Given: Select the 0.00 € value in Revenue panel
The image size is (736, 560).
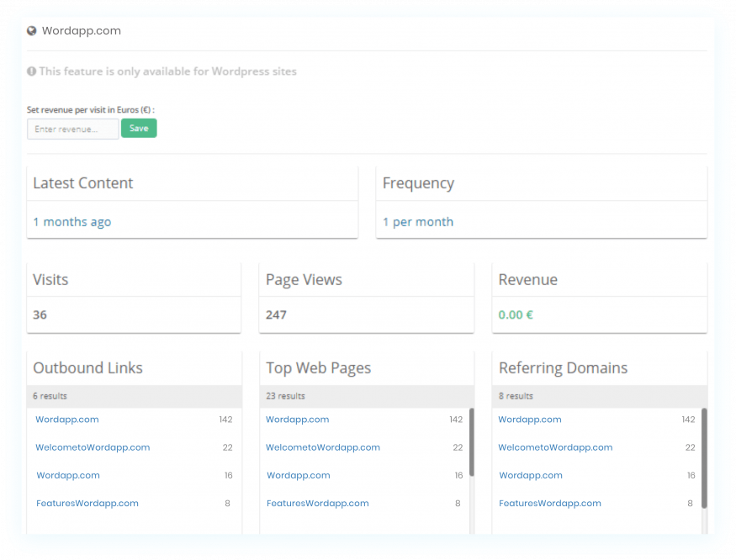Looking at the screenshot, I should click(516, 314).
